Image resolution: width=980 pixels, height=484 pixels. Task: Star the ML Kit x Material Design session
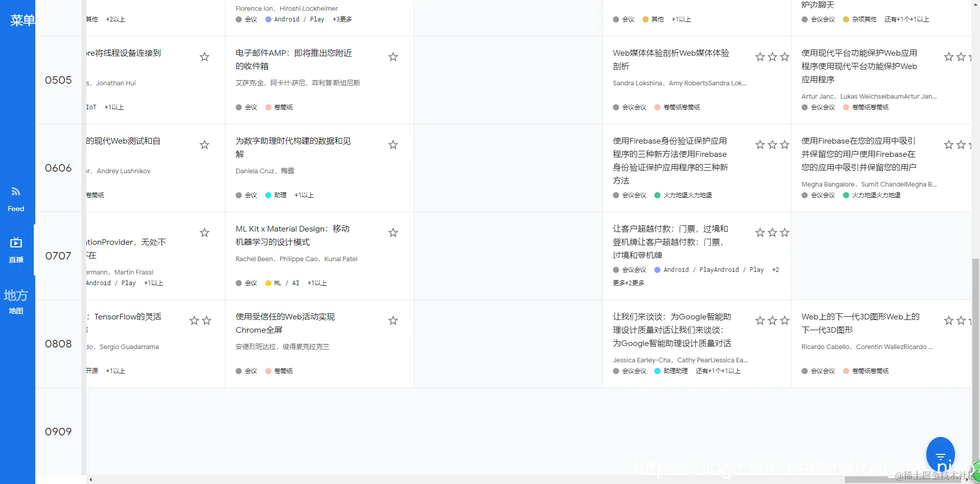(393, 233)
